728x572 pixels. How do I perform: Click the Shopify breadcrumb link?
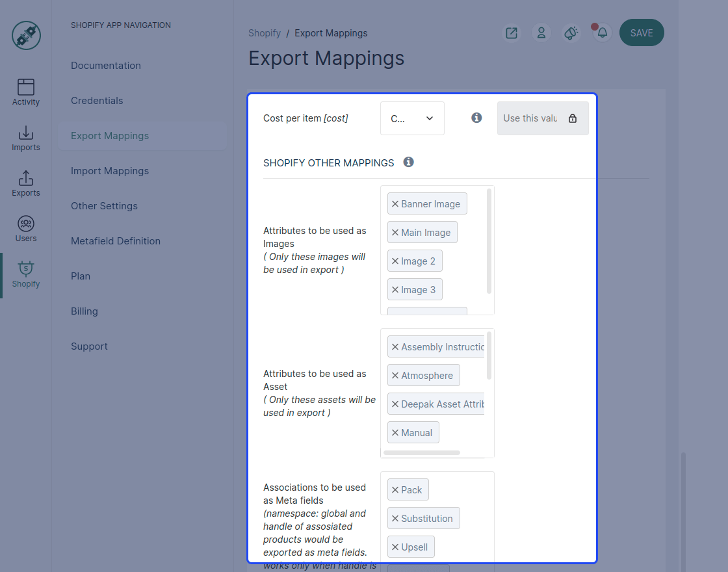pyautogui.click(x=265, y=33)
